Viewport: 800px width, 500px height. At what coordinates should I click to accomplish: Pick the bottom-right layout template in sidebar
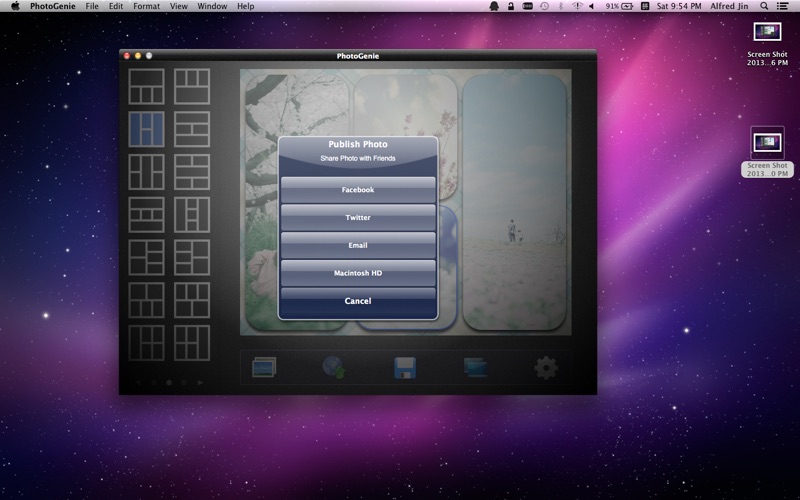pos(192,343)
